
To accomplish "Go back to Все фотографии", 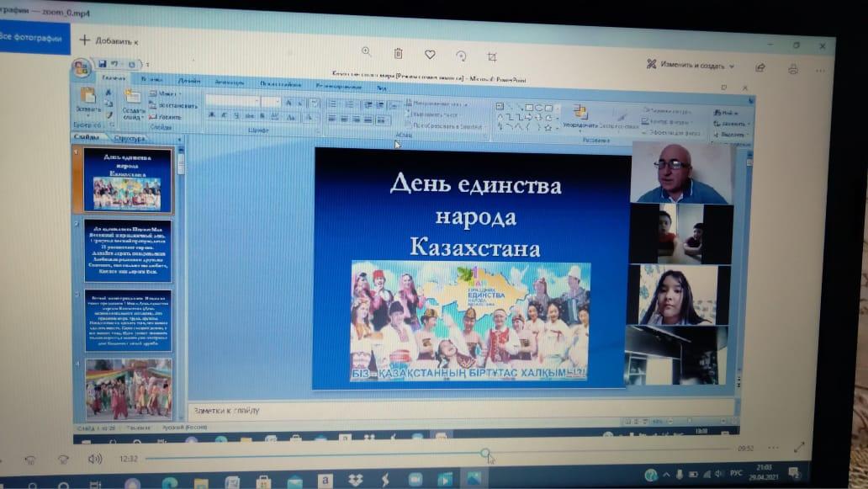I will click(32, 37).
